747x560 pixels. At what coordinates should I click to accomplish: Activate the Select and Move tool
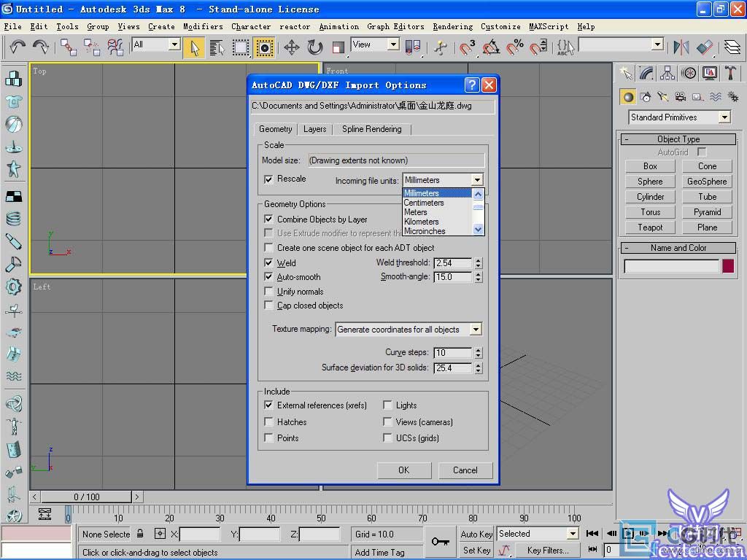pos(292,47)
